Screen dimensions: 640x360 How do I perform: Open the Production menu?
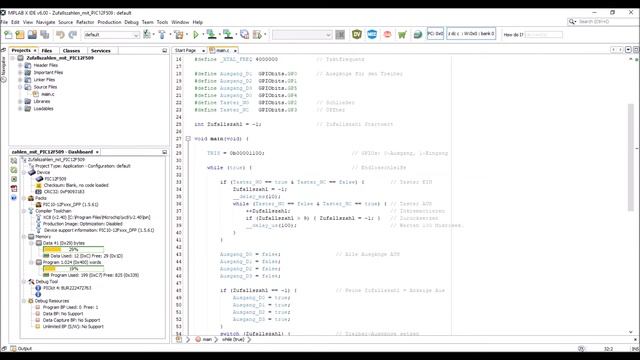point(109,22)
